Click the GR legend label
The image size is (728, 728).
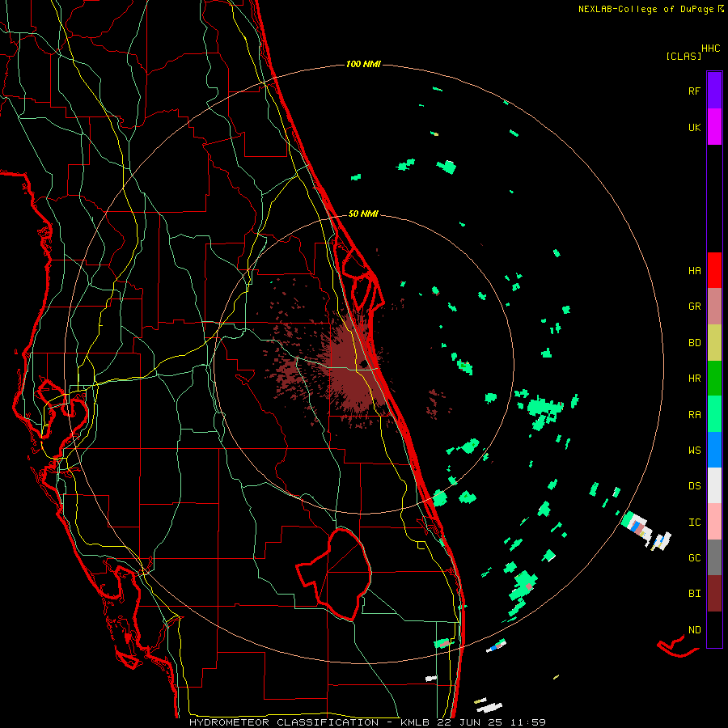click(694, 307)
